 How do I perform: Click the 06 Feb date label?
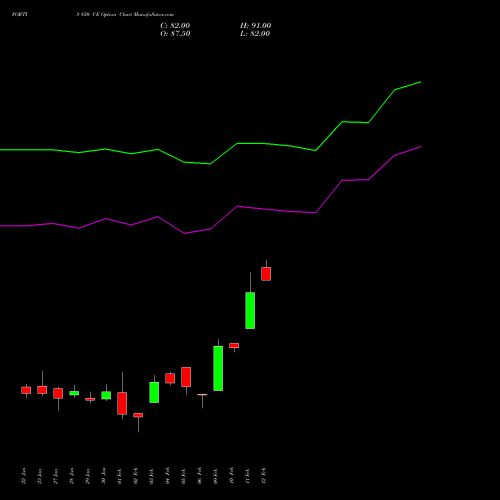tap(200, 476)
